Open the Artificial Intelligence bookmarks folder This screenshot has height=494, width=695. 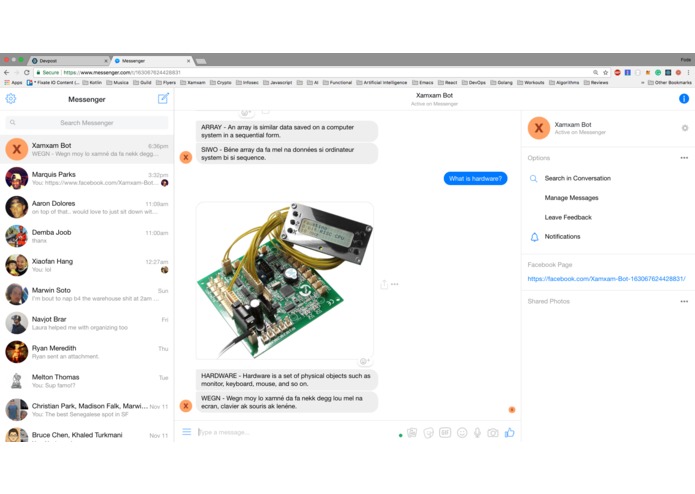(382, 82)
